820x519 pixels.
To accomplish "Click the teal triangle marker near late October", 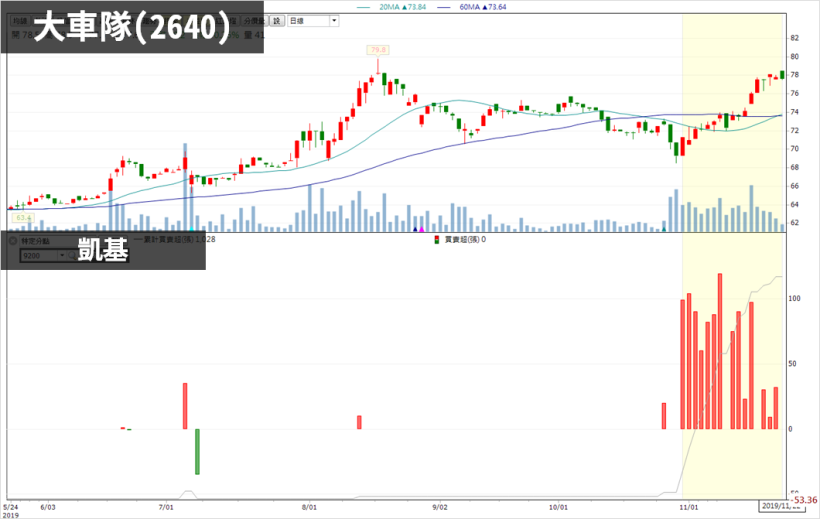I will click(x=664, y=229).
